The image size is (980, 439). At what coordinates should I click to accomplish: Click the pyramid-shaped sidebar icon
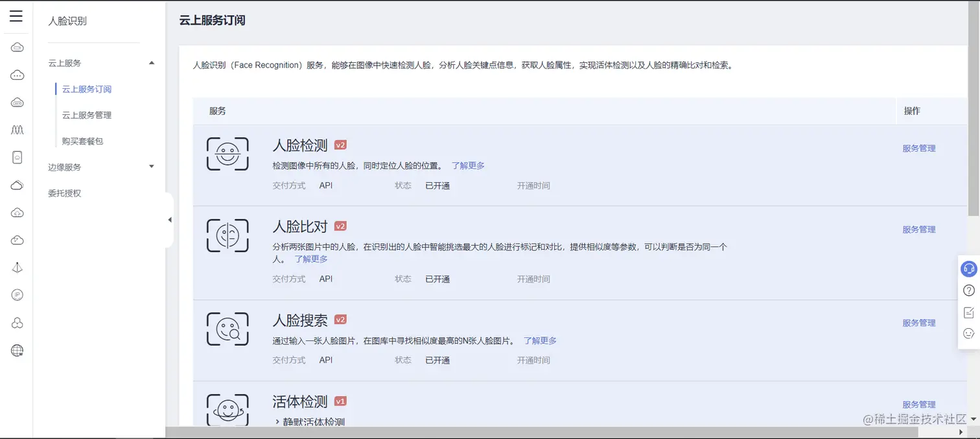click(x=17, y=268)
